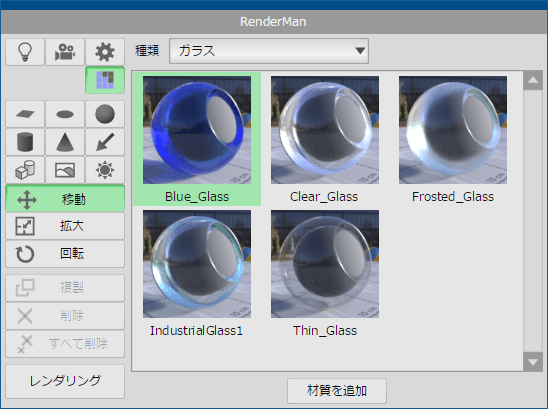The width and height of the screenshot is (548, 409).
Task: Click the environment image icon
Action: coord(65,170)
